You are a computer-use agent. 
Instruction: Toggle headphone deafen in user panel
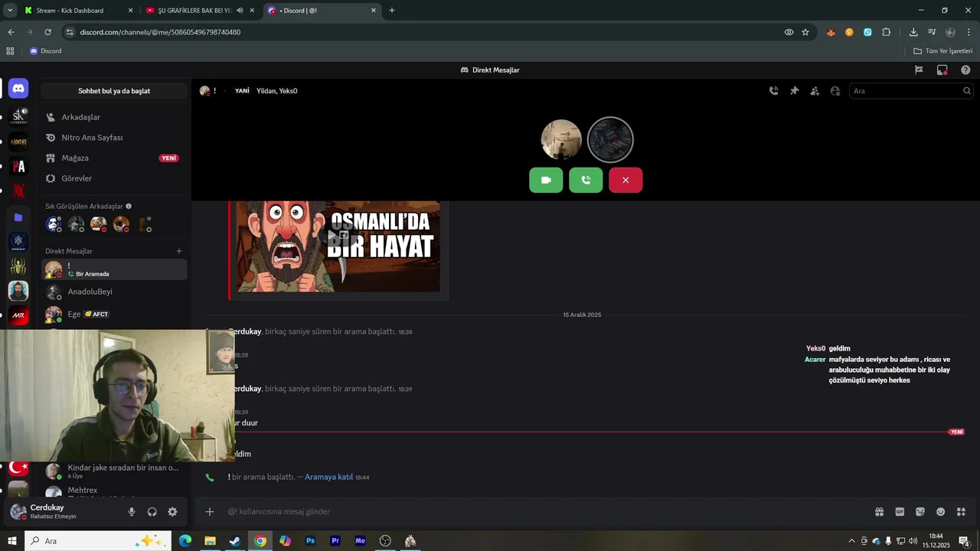(x=152, y=512)
